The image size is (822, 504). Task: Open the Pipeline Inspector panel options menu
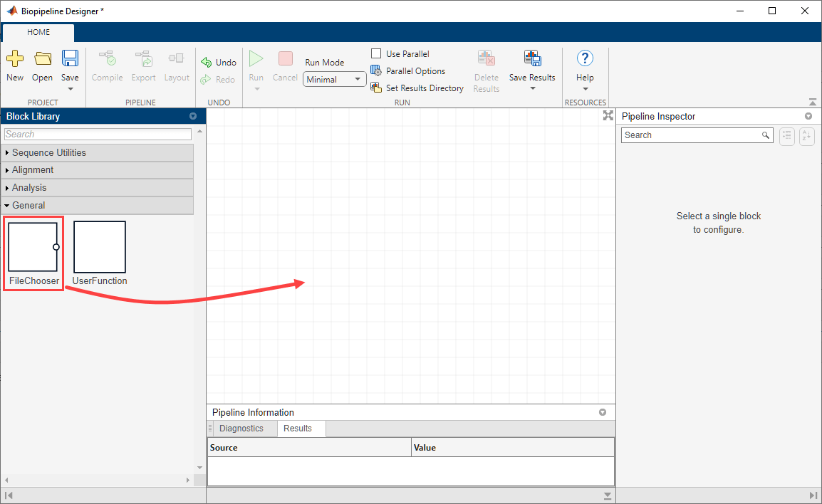(808, 116)
